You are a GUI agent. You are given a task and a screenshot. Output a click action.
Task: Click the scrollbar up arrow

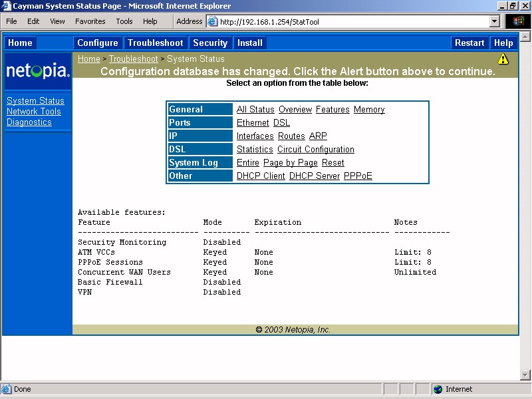[x=525, y=37]
